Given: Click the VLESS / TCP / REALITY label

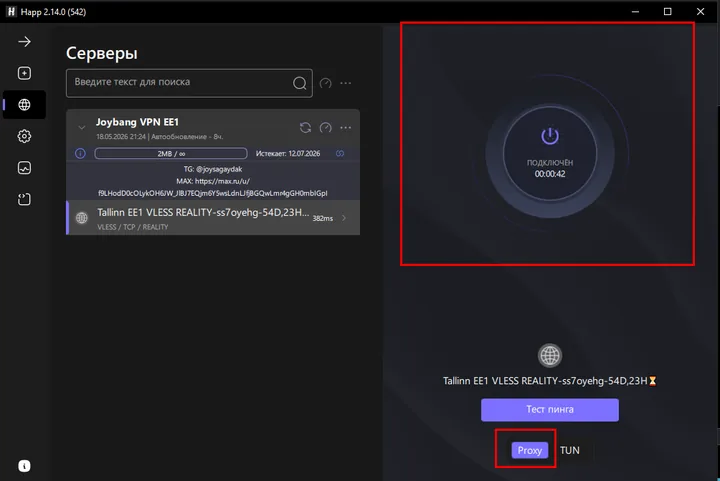Looking at the screenshot, I should pos(133,227).
